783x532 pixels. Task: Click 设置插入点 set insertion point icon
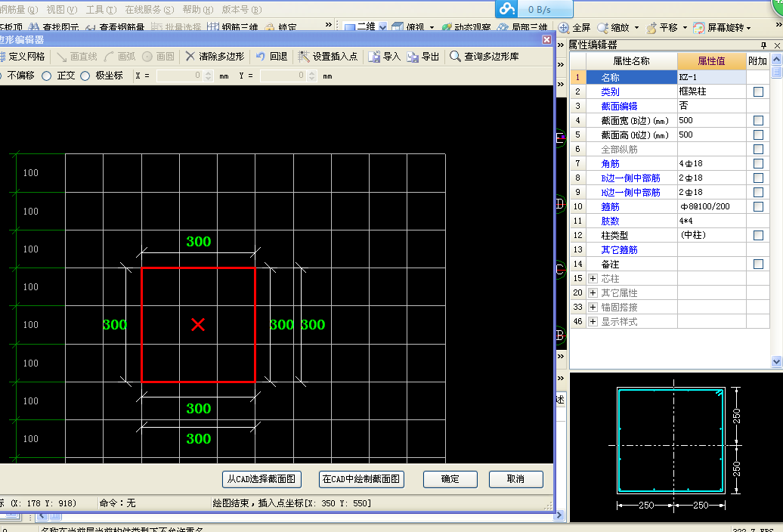click(x=304, y=57)
